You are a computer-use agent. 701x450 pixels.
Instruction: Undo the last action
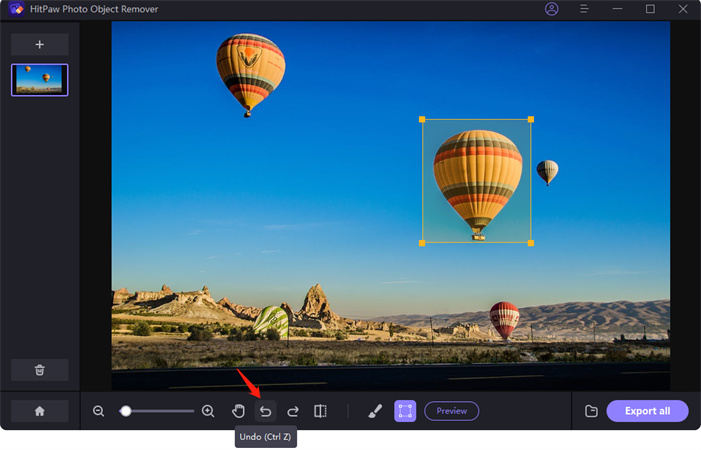(266, 411)
